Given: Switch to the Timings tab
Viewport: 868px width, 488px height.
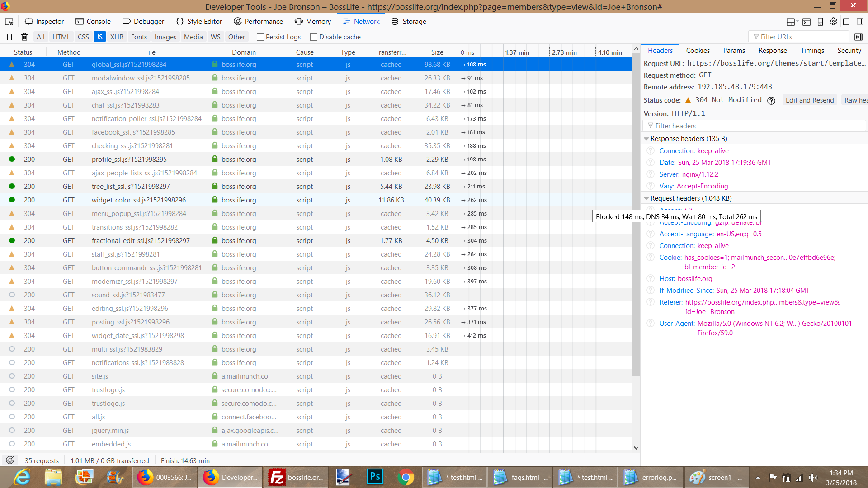Looking at the screenshot, I should tap(812, 51).
